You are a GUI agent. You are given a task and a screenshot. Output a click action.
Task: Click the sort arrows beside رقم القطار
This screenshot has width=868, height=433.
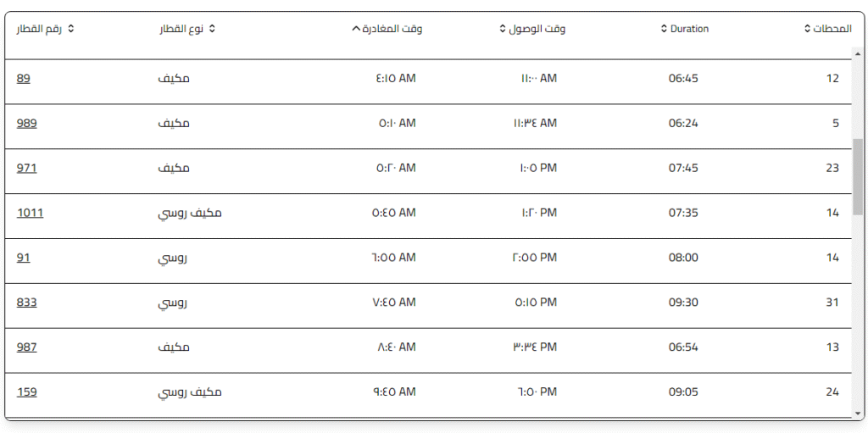(71, 29)
